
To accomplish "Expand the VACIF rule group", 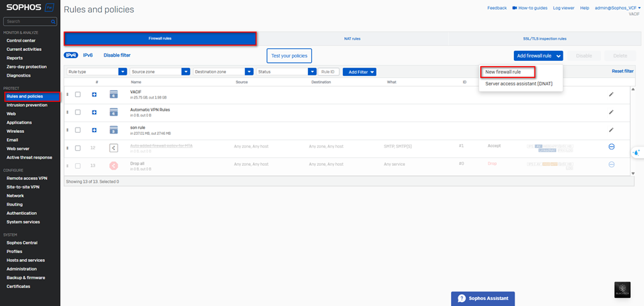I will [94, 95].
